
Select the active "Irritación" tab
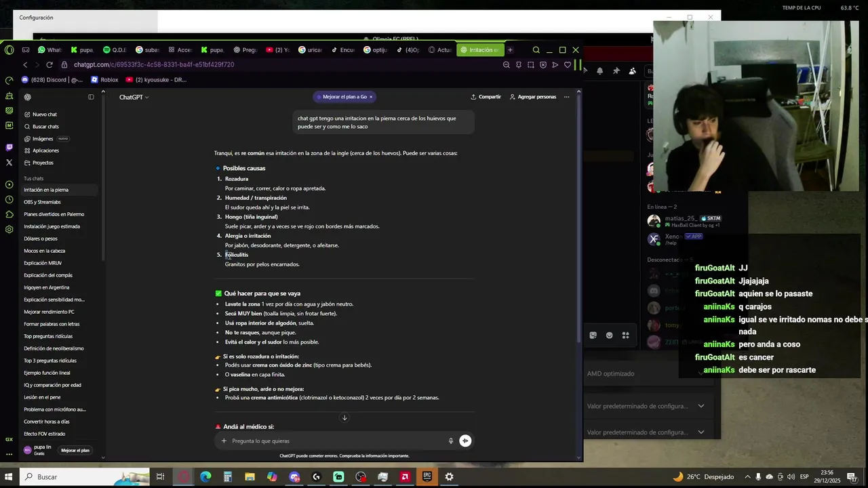pos(479,49)
